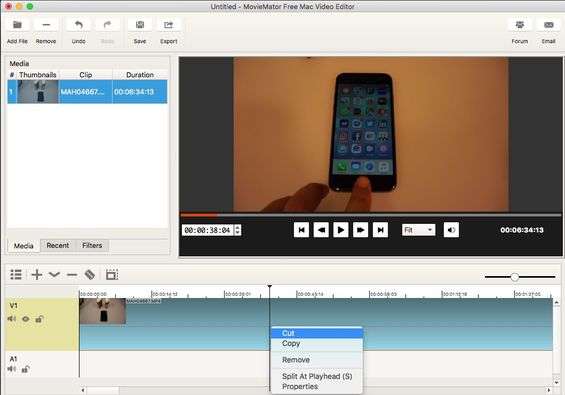Viewport: 565px width, 395px height.
Task: Open the Forum link icon
Action: pos(520,25)
